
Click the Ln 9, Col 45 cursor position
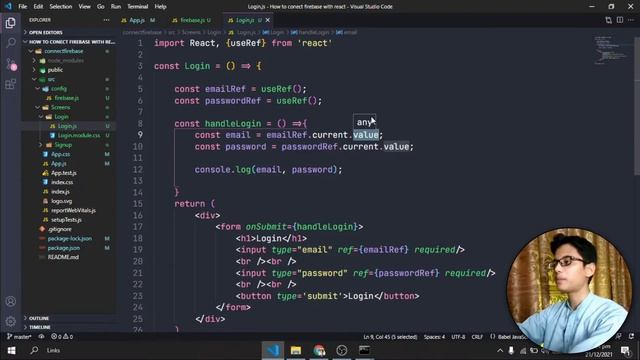pyautogui.click(x=390, y=337)
